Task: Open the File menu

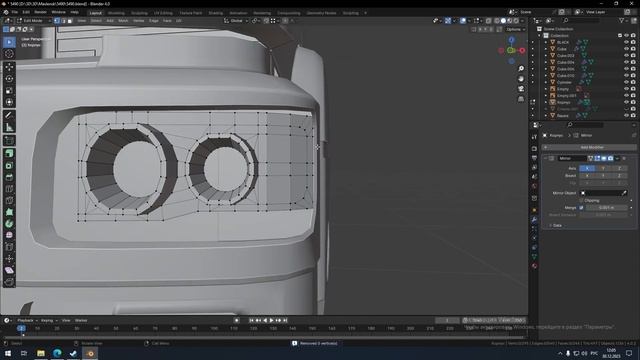Action: (x=15, y=12)
